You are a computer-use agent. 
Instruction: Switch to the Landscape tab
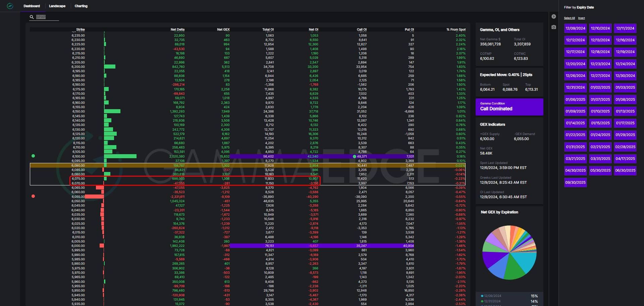[x=57, y=6]
